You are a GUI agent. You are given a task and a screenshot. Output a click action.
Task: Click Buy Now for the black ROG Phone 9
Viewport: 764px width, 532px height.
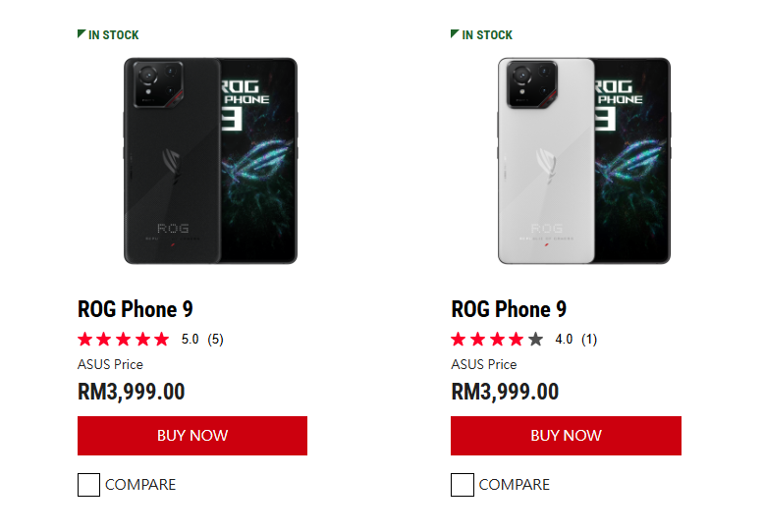click(192, 436)
